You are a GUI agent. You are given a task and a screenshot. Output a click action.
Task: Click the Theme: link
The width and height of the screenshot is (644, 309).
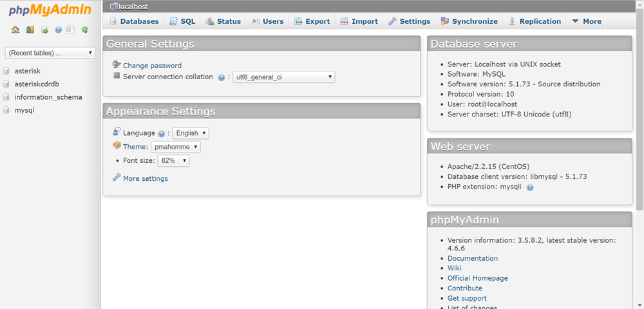(135, 147)
